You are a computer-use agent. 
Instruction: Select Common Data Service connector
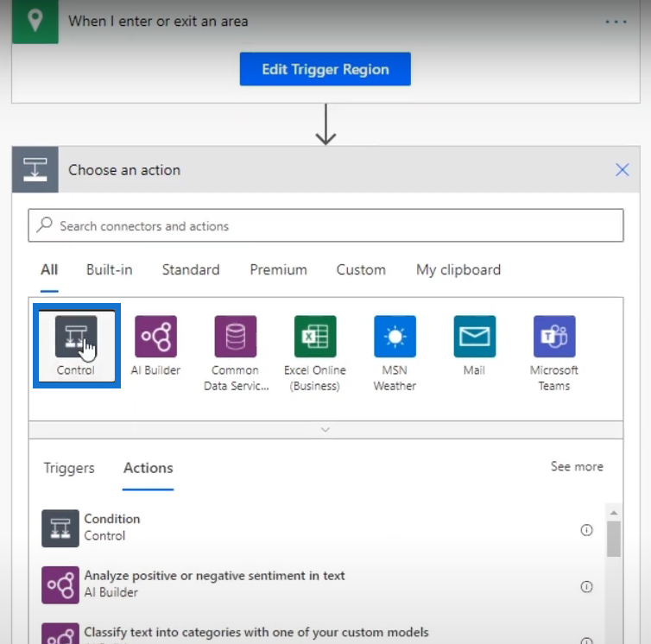pos(236,353)
